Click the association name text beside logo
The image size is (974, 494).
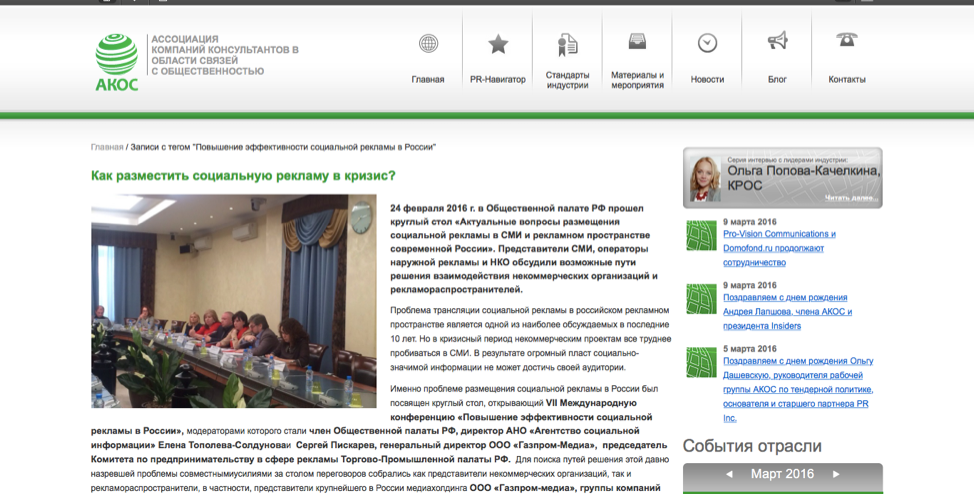tap(225, 55)
